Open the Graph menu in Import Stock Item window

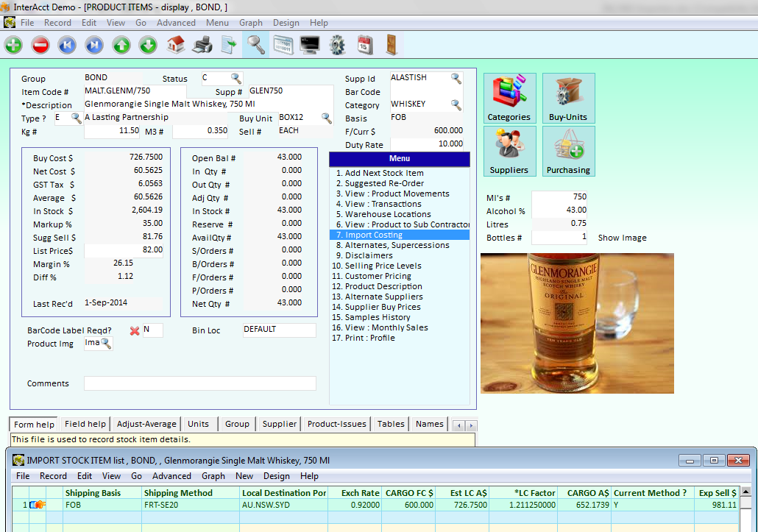(213, 476)
